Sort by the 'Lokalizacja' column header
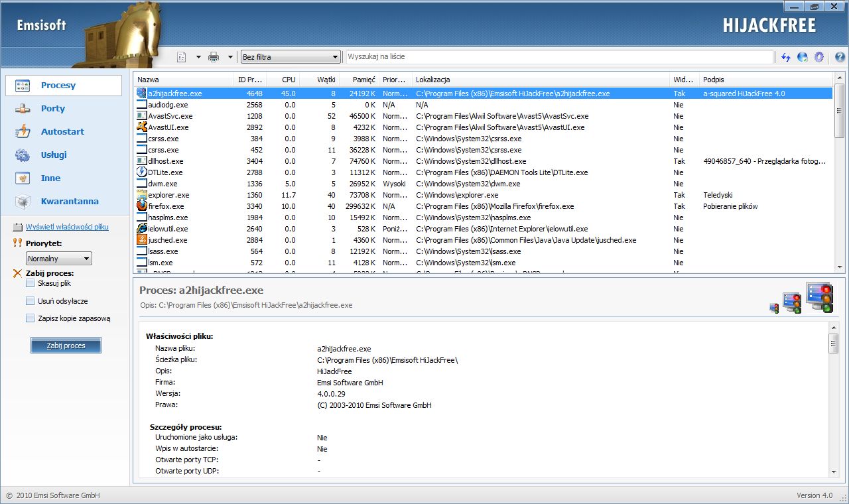This screenshot has height=504, width=849. 541,80
